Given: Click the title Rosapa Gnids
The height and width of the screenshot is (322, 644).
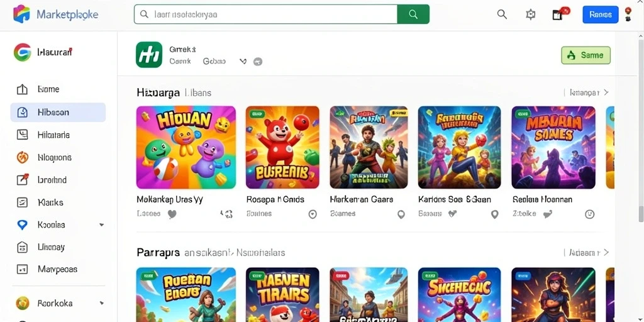Looking at the screenshot, I should click(275, 199).
